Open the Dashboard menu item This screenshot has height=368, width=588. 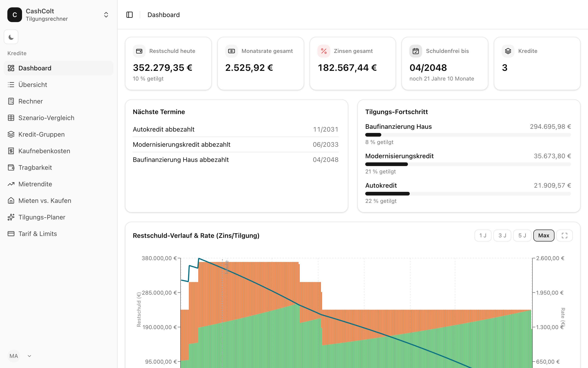point(59,68)
